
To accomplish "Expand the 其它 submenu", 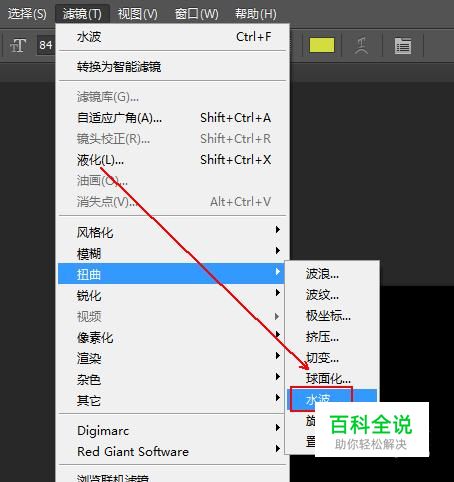I will [x=171, y=400].
